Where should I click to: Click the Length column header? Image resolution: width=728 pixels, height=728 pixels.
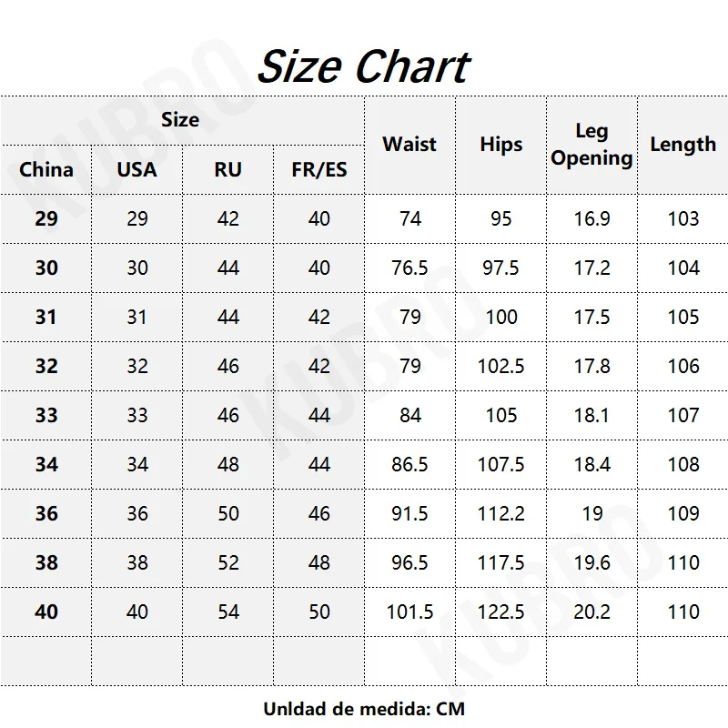[x=682, y=144]
